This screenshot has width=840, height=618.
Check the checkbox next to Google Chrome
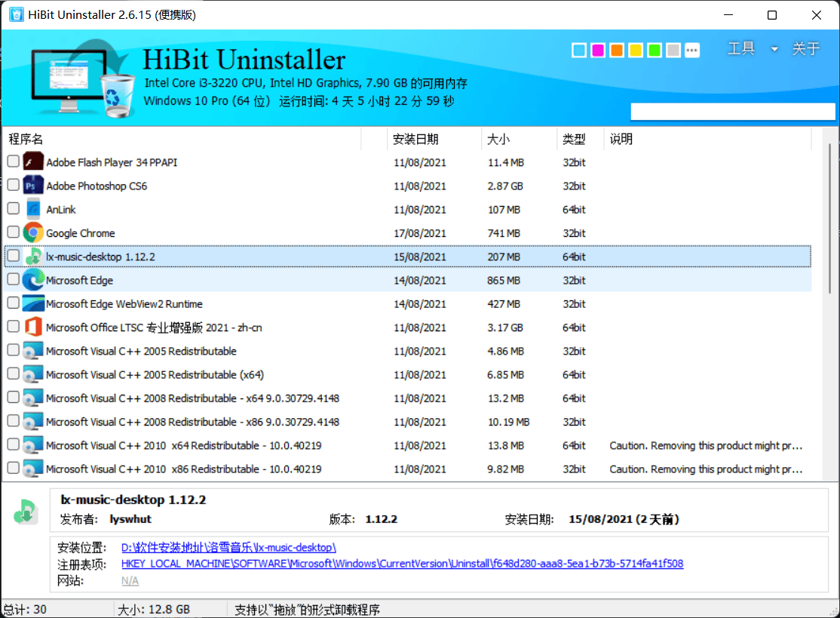click(x=13, y=232)
